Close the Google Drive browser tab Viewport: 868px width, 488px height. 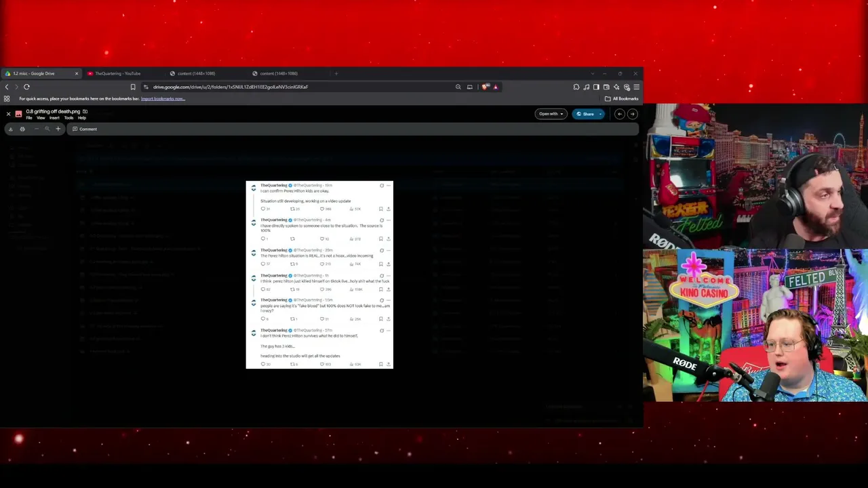(x=77, y=73)
